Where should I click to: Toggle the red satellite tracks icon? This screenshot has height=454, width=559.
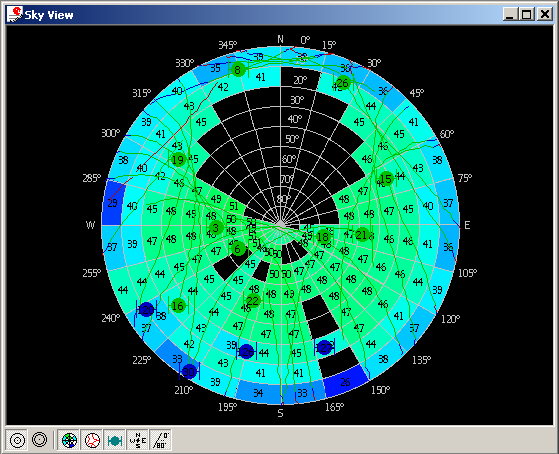[92, 440]
